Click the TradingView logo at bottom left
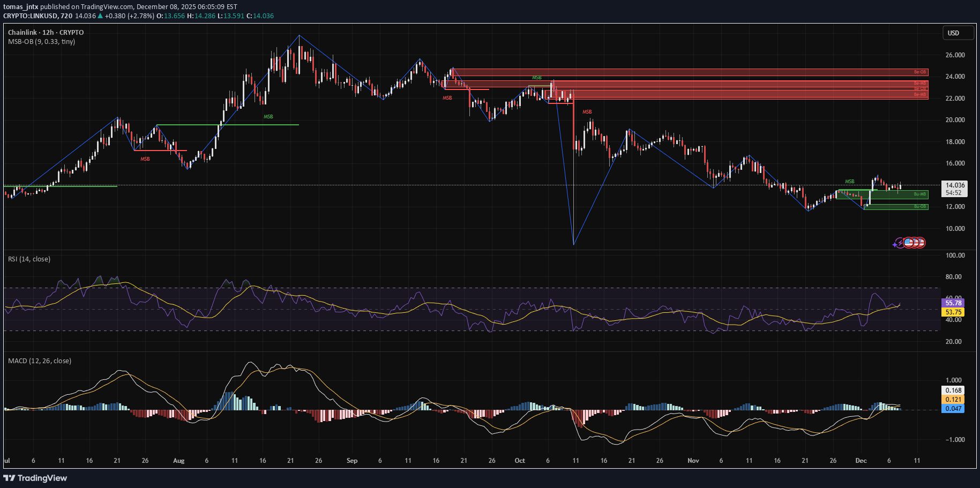This screenshot has width=980, height=488. click(x=35, y=478)
